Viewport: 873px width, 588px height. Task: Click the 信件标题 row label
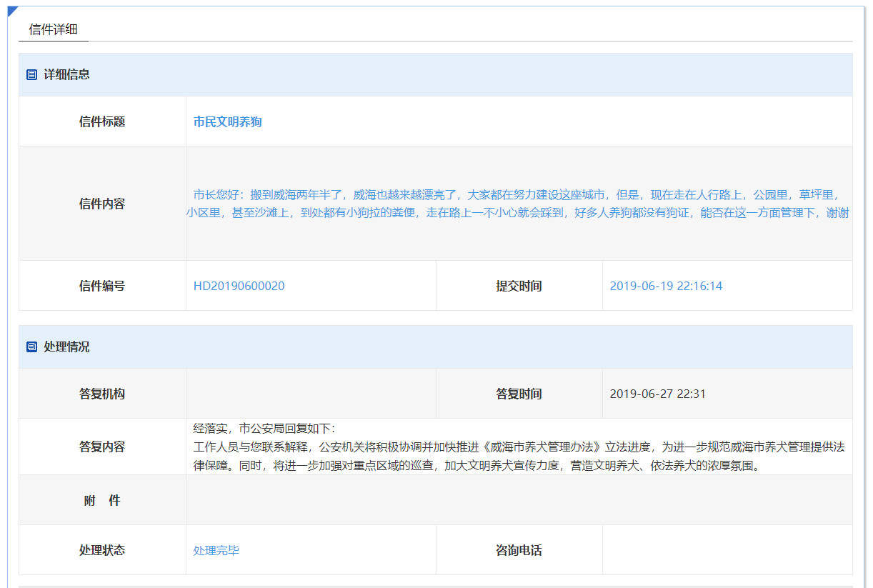[102, 121]
